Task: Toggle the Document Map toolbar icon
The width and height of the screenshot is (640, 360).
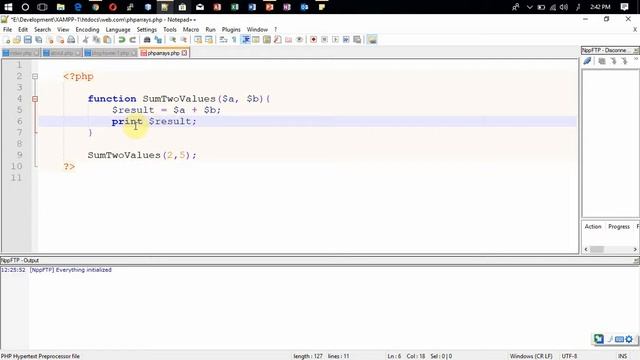Action: (x=267, y=40)
